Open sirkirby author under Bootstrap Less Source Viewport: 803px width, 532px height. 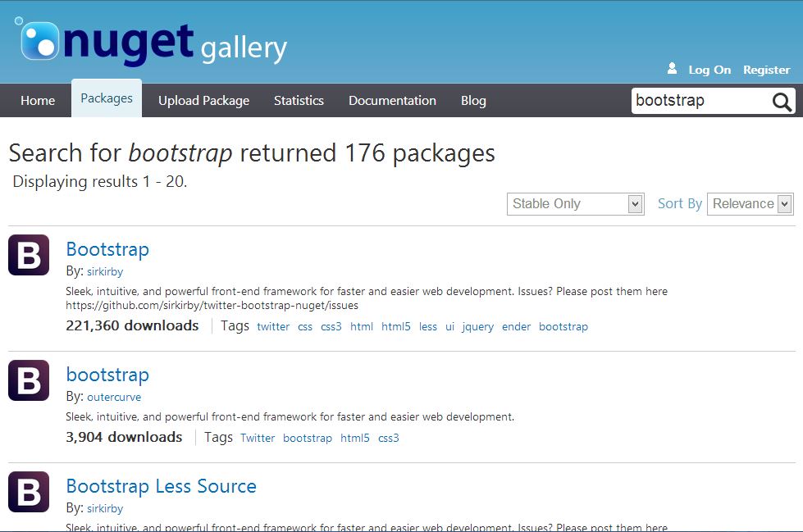[x=105, y=508]
